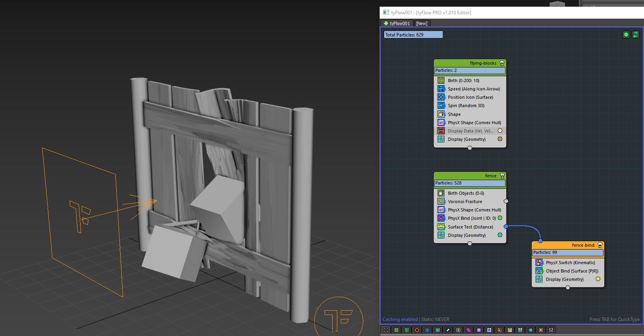Viewport: 644px width, 336px height.
Task: Select the green arrow category icon in depot
Action: click(x=531, y=330)
